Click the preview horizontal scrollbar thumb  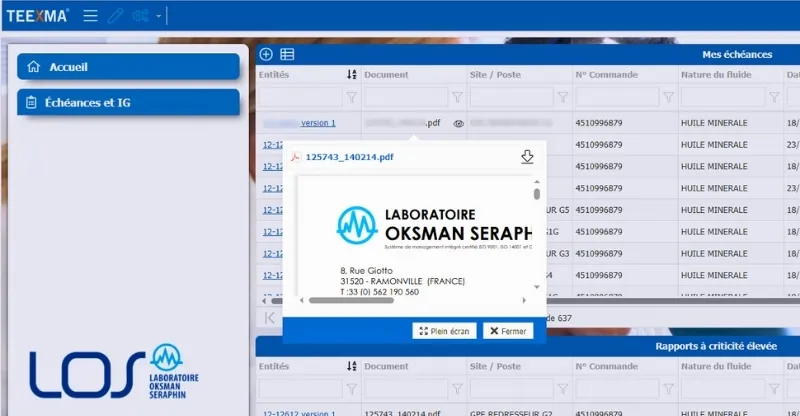click(351, 301)
